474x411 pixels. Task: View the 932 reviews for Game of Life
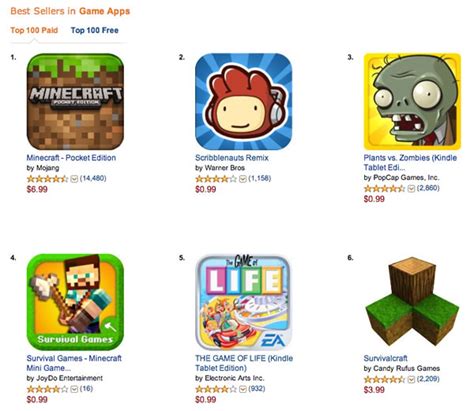tap(257, 389)
